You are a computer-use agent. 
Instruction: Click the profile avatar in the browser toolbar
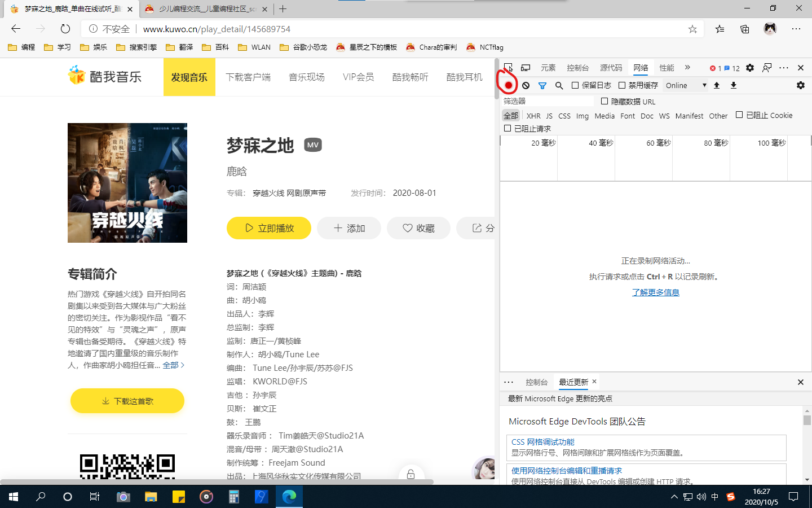coord(770,29)
